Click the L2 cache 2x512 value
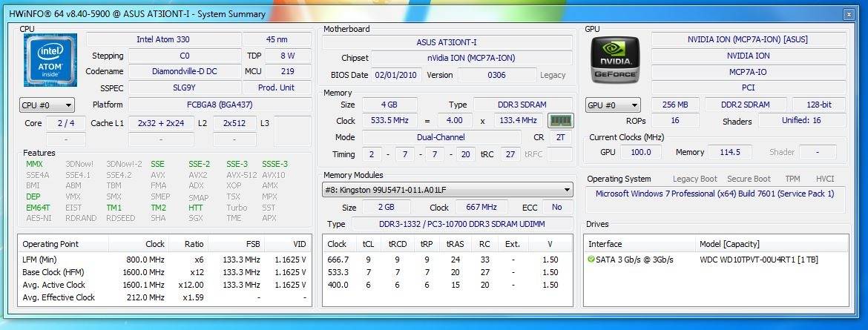The image size is (868, 330). (x=234, y=123)
